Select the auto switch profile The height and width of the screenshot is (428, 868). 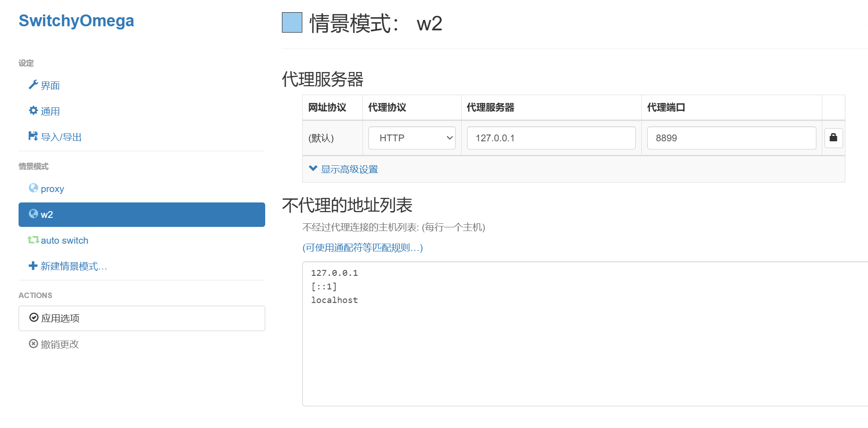(64, 240)
